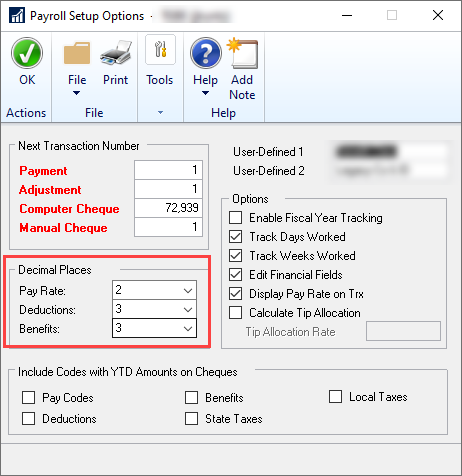The image size is (462, 476).
Task: Click the User-Defined 1 field
Action: (390, 152)
